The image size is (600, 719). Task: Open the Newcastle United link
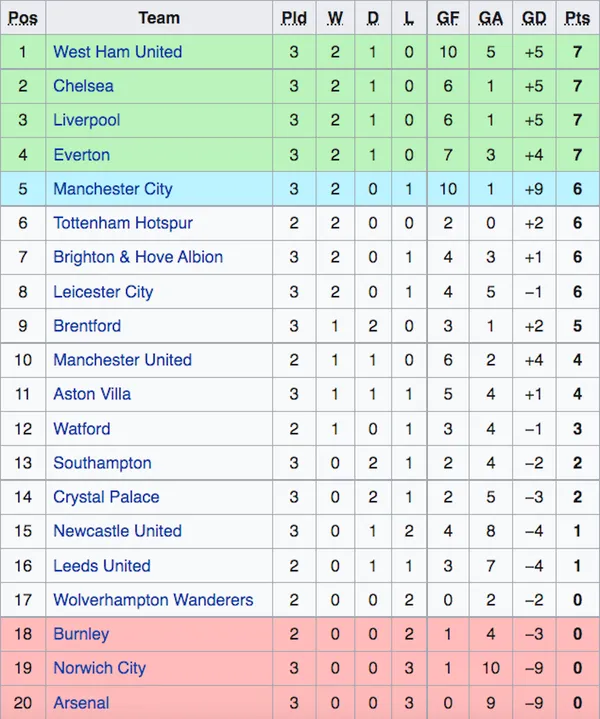(x=117, y=531)
